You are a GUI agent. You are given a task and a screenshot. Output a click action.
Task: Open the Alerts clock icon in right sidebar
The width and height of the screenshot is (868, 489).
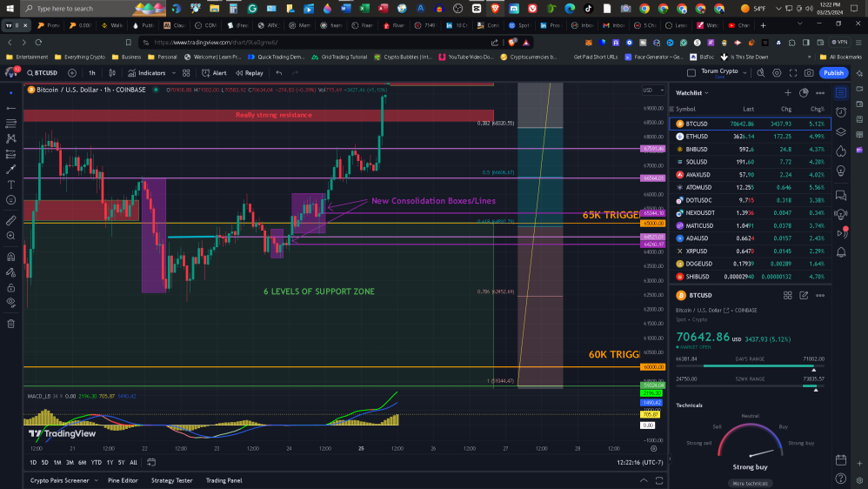[x=841, y=113]
